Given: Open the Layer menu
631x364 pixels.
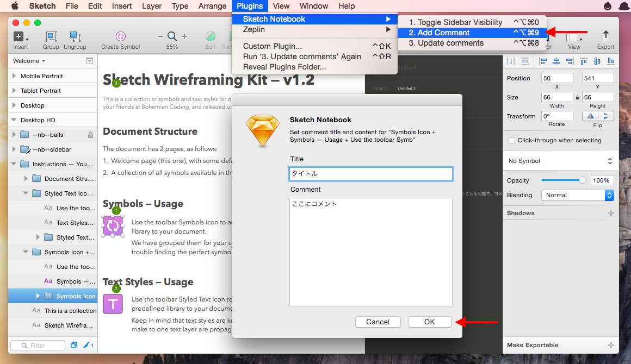Looking at the screenshot, I should (152, 6).
